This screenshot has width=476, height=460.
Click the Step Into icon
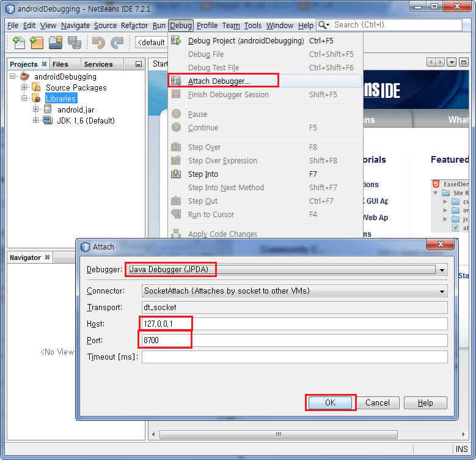(176, 174)
